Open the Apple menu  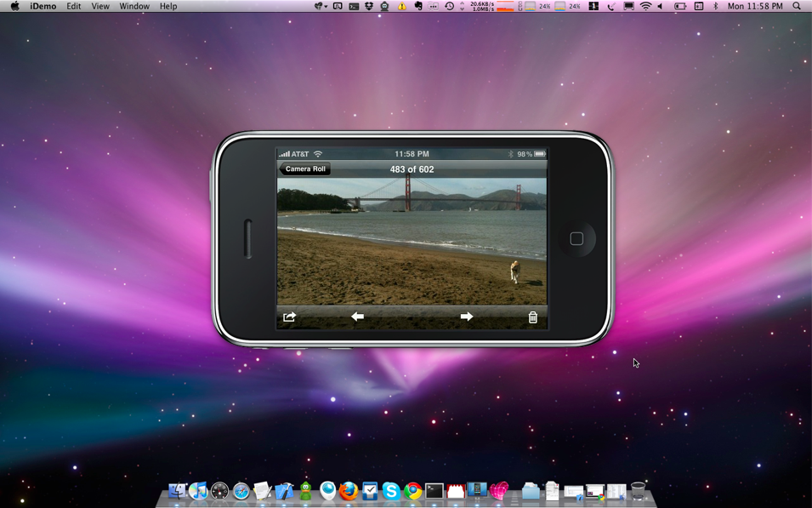15,6
